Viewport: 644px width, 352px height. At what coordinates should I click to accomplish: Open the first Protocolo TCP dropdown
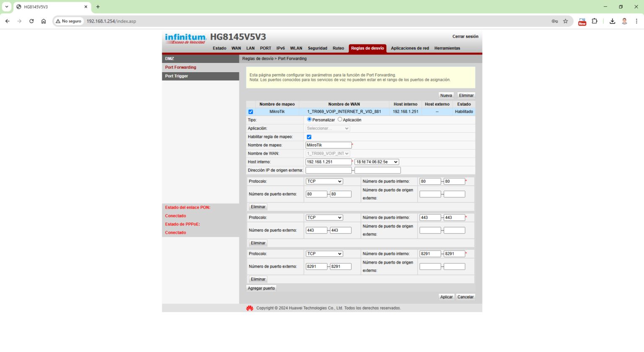324,181
